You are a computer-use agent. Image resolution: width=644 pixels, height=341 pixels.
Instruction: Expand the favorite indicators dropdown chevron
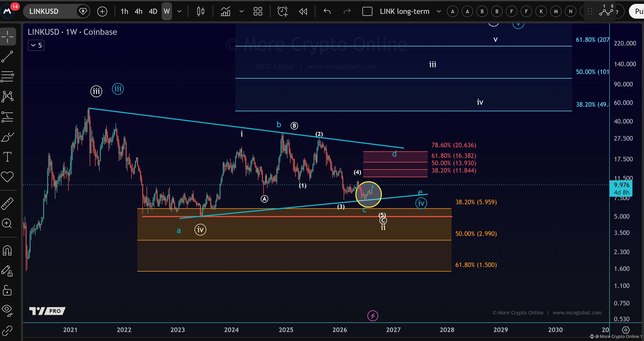pyautogui.click(x=242, y=12)
